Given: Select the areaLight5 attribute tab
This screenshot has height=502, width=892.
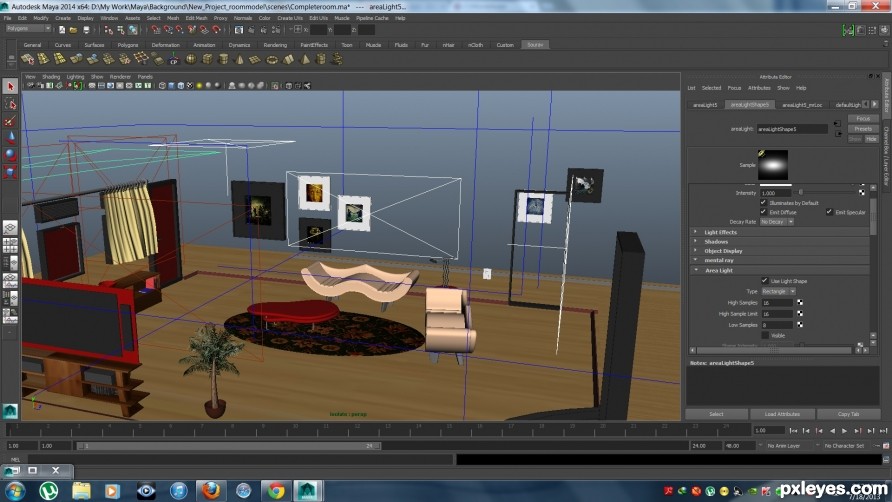Looking at the screenshot, I should (x=705, y=105).
